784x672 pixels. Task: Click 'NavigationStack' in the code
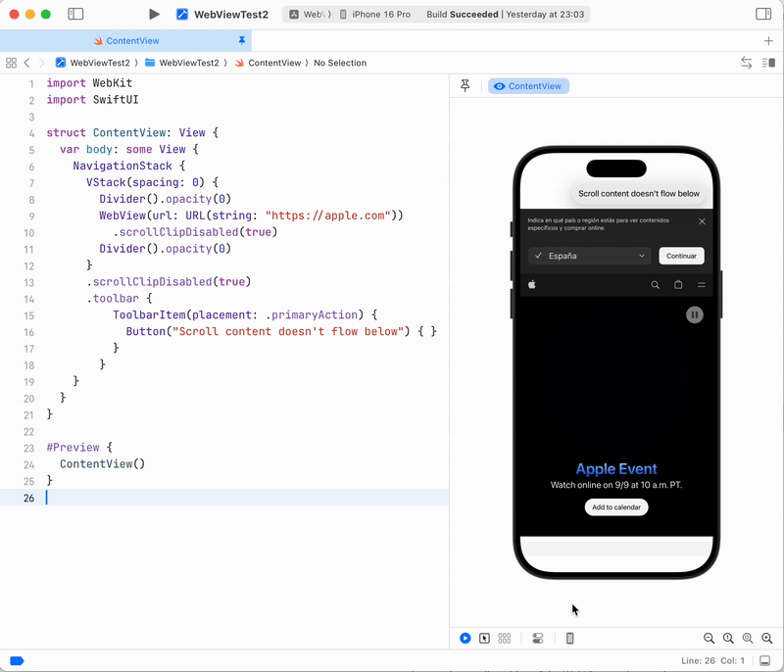[x=122, y=166]
